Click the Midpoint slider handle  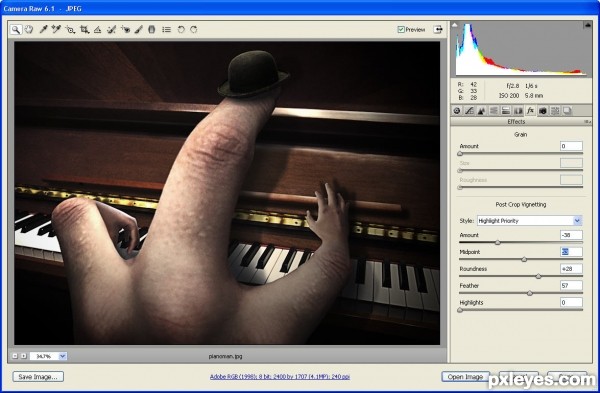click(524, 259)
